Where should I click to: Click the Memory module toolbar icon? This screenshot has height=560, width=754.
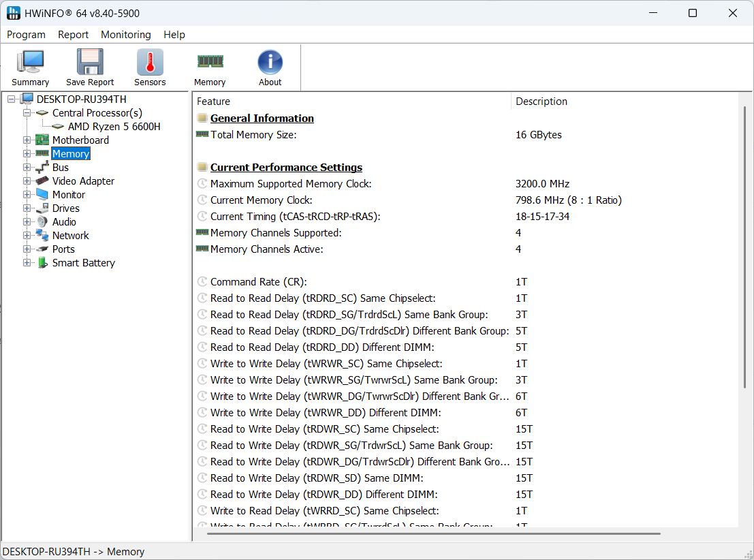point(210,63)
